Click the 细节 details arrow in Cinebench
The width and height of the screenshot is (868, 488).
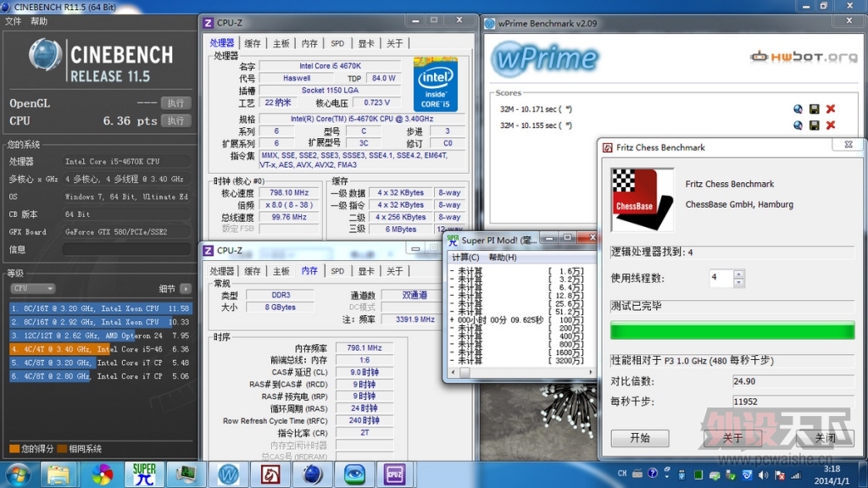coord(186,288)
